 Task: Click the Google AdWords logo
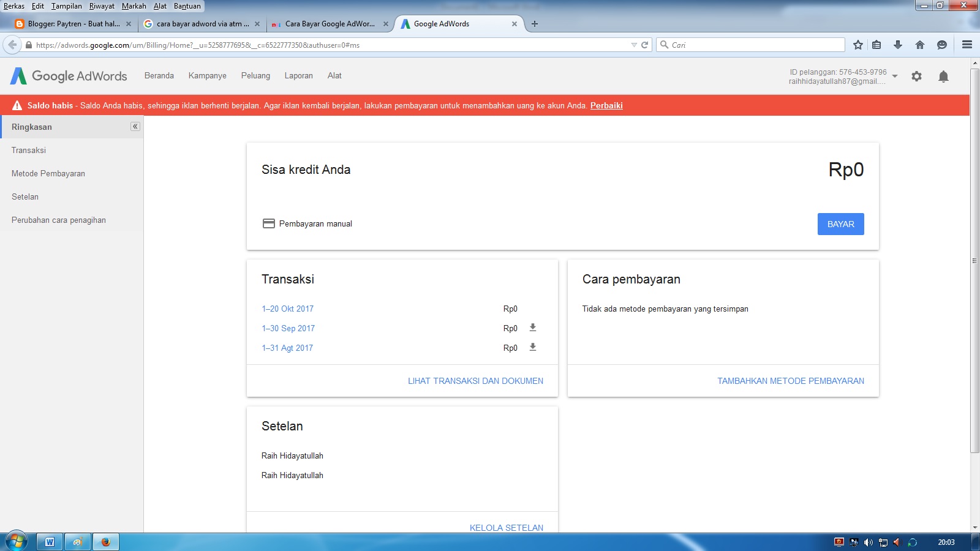pos(69,76)
